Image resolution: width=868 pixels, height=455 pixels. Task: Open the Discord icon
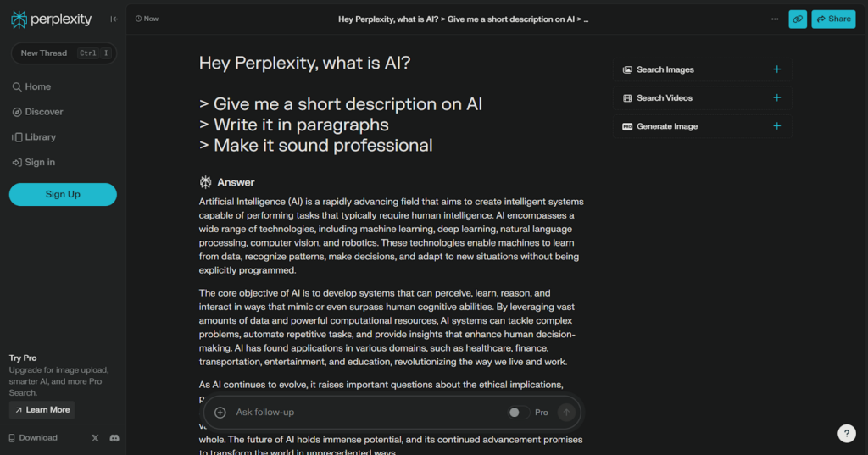click(114, 438)
